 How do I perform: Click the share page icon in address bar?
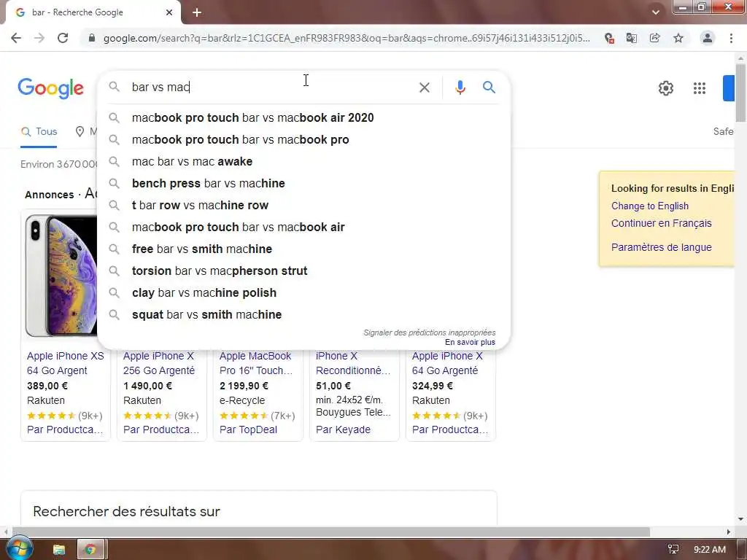click(x=655, y=38)
